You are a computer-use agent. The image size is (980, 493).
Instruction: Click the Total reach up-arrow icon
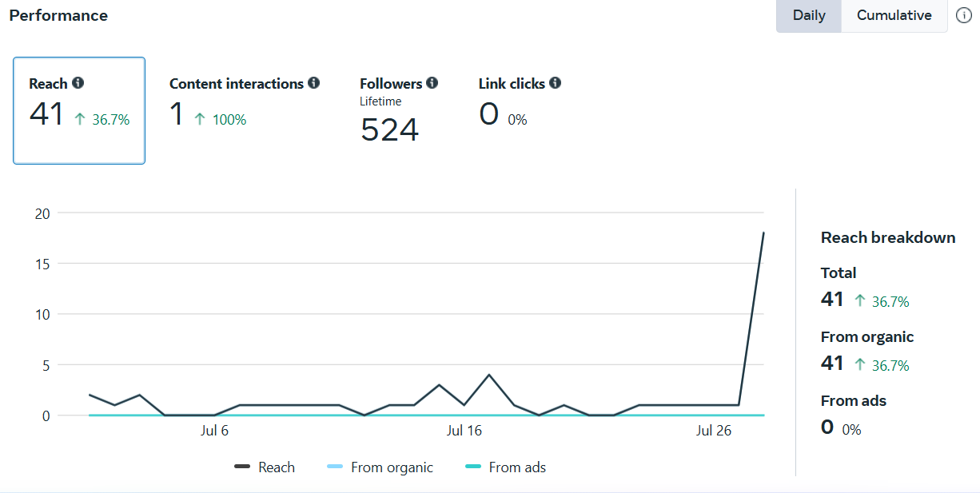coord(860,300)
